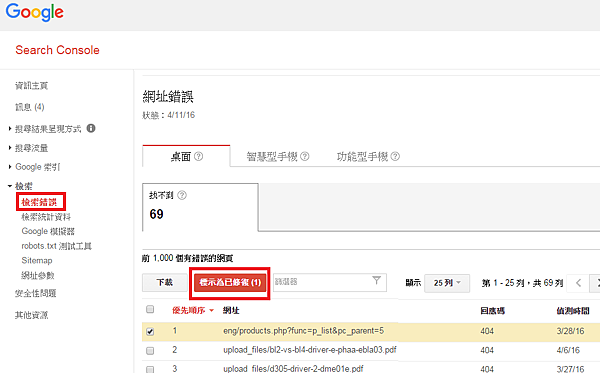Open 檢索統計資料 in the sidebar
The image size is (600, 373).
tap(46, 217)
